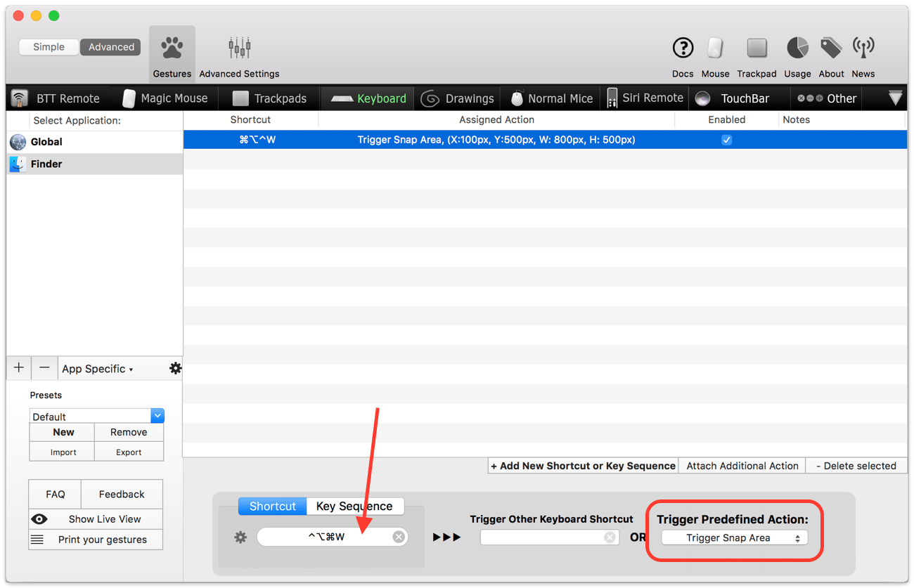This screenshot has height=588, width=914.
Task: Click the gear beside the shortcut field
Action: (240, 537)
